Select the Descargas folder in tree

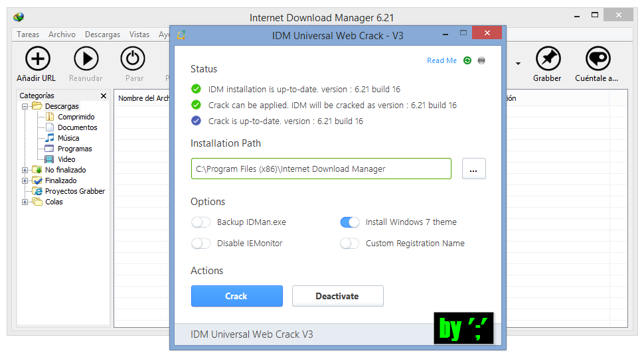(x=62, y=106)
